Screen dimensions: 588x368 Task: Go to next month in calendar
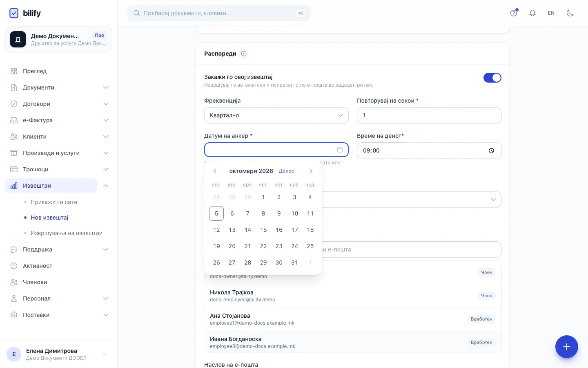click(x=311, y=171)
